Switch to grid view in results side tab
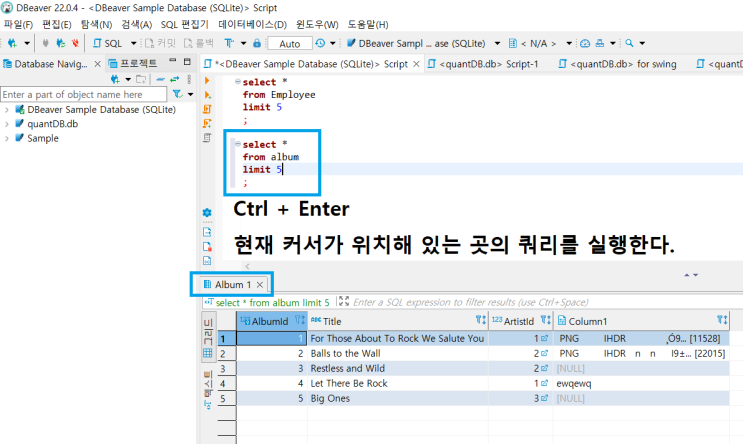 coord(208,338)
